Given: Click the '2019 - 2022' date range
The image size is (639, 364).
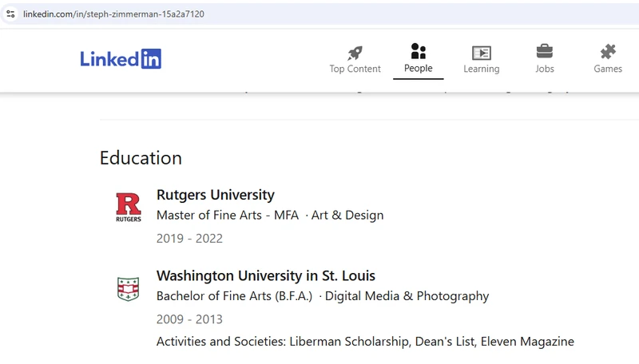Looking at the screenshot, I should tap(189, 238).
